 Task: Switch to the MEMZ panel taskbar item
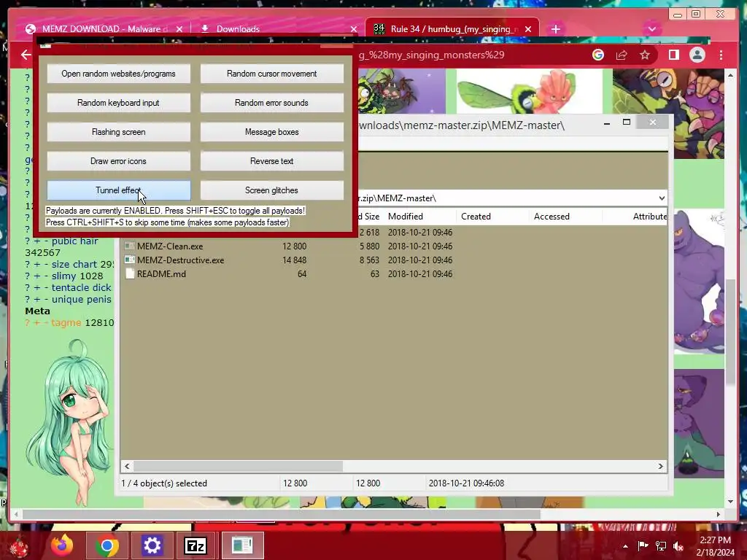pos(241,545)
